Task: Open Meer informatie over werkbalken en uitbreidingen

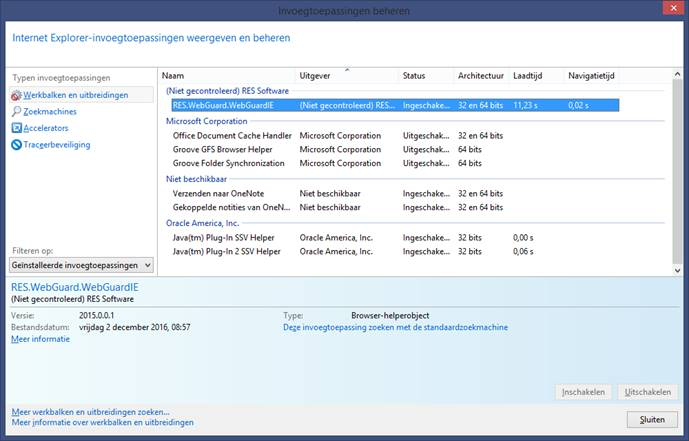Action: pos(102,422)
